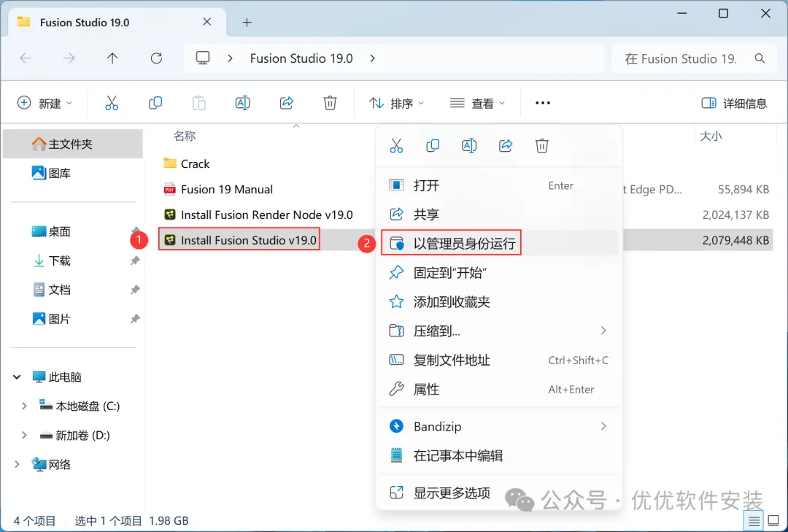
Task: Expand the 网络 tree node
Action: point(17,464)
